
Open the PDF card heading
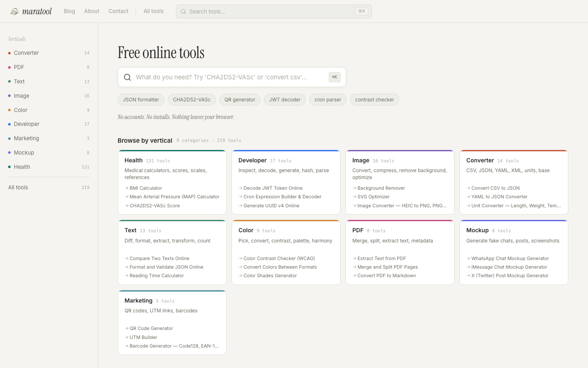[358, 230]
